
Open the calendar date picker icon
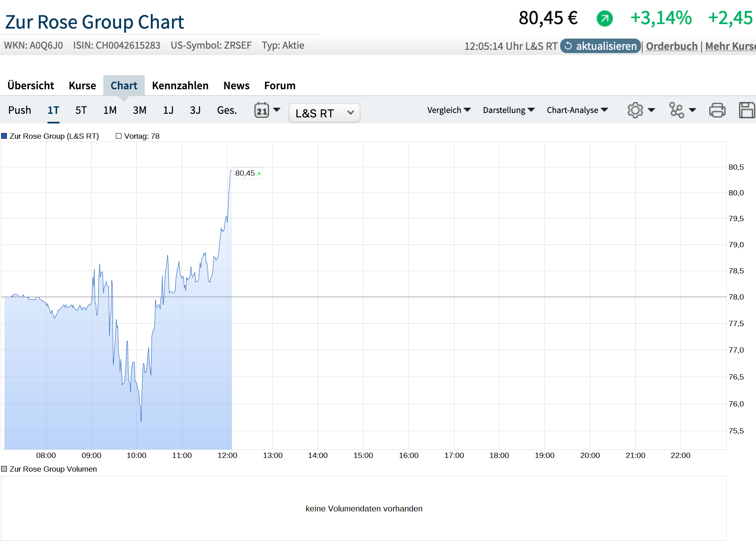click(262, 110)
